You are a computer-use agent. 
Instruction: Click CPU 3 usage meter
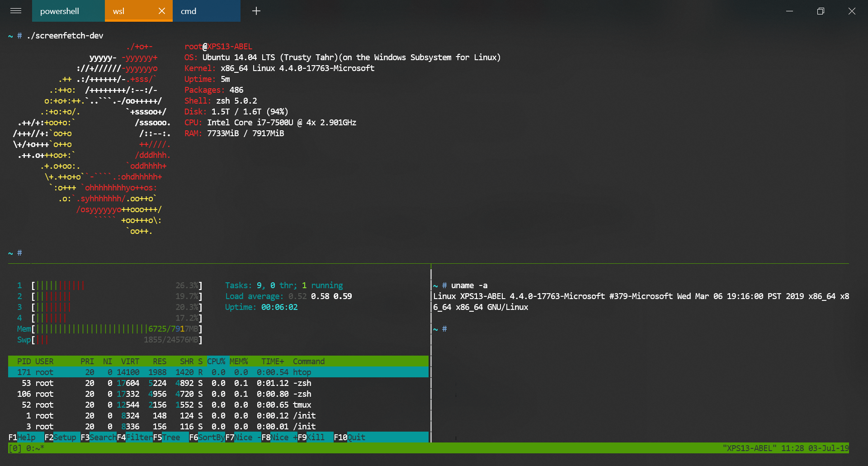(x=110, y=307)
